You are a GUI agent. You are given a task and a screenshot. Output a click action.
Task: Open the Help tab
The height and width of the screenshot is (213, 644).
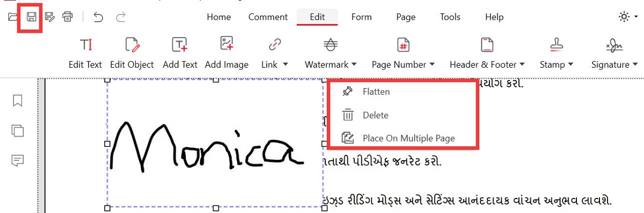[494, 17]
